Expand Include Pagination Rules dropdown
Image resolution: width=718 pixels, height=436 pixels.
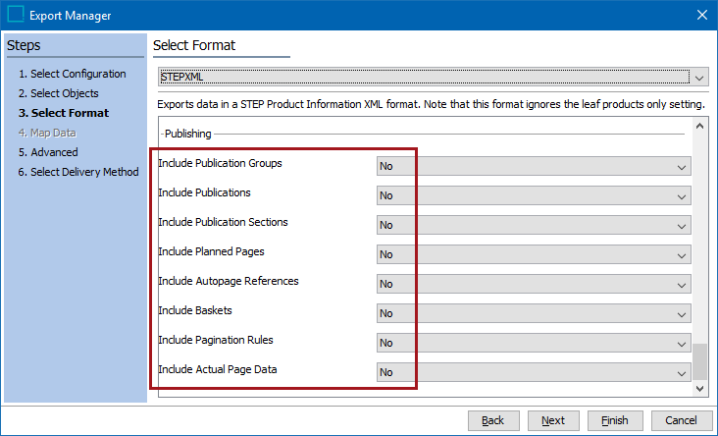(533, 343)
